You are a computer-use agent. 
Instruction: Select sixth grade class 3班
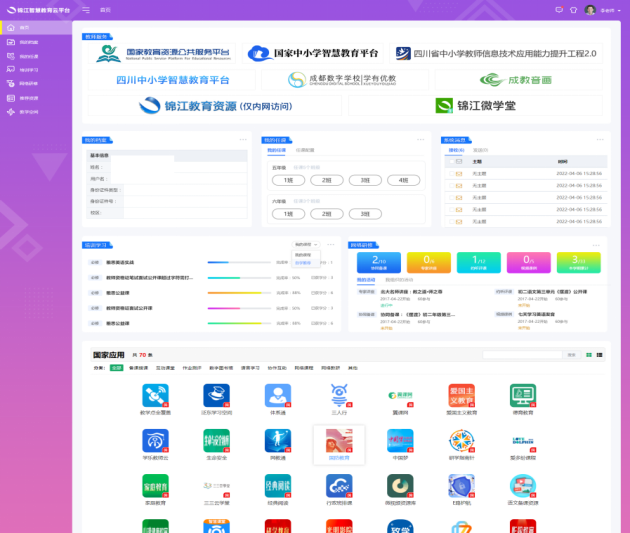point(365,214)
